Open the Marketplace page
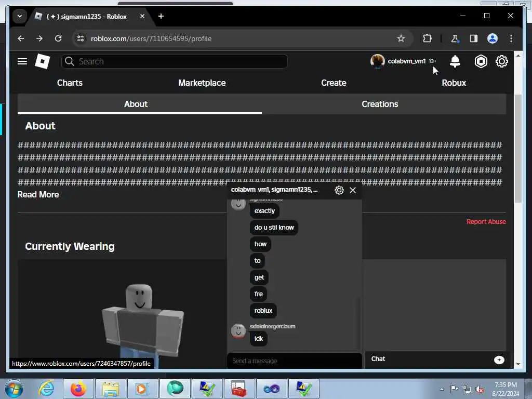532x399 pixels. click(x=202, y=83)
